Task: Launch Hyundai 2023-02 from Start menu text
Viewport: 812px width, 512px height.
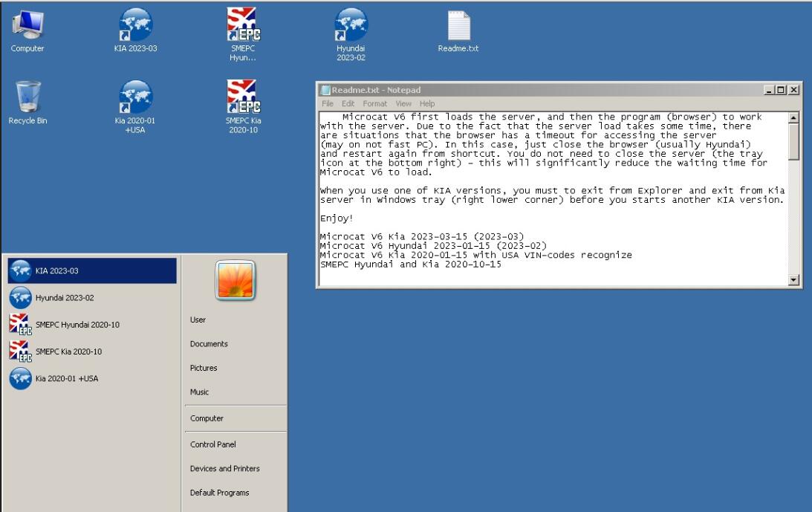Action: [65, 298]
